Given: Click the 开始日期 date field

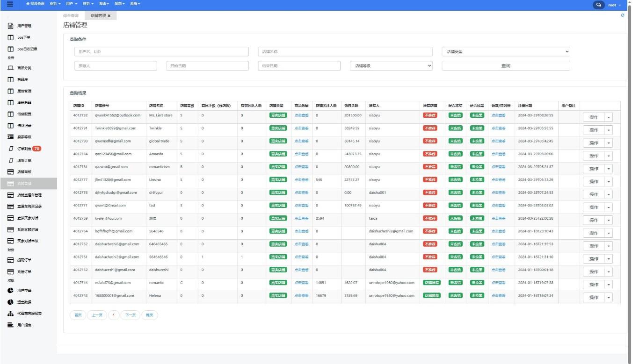Looking at the screenshot, I should pyautogui.click(x=207, y=66).
